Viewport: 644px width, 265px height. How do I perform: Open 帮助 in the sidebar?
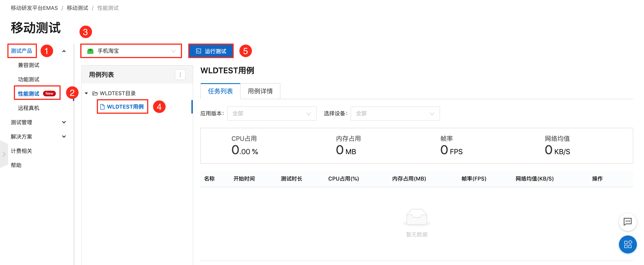click(x=16, y=165)
